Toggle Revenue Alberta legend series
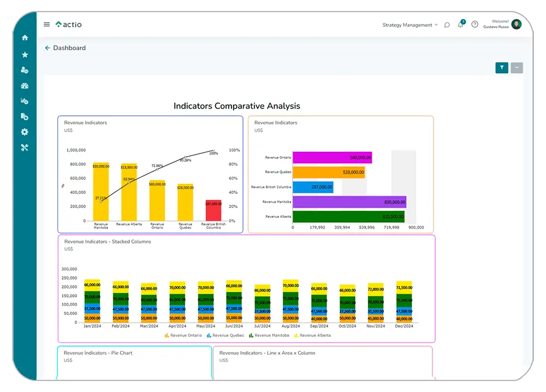 (x=312, y=335)
